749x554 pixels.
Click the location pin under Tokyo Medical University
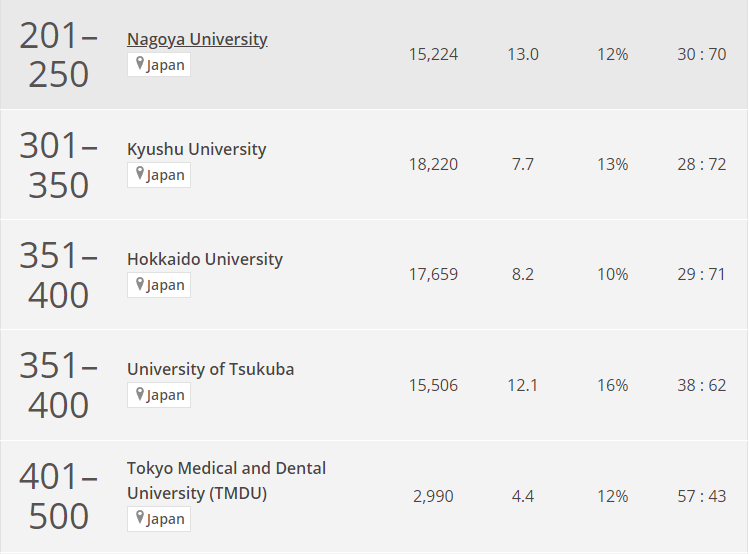140,519
